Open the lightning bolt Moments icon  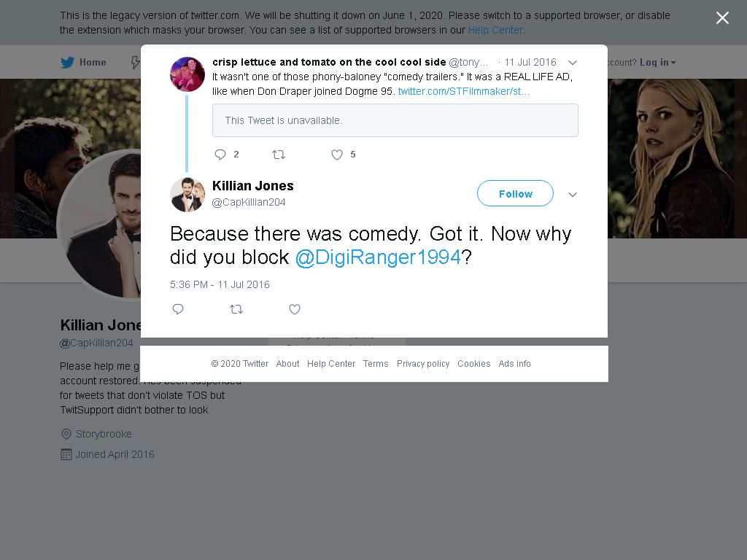pyautogui.click(x=136, y=63)
